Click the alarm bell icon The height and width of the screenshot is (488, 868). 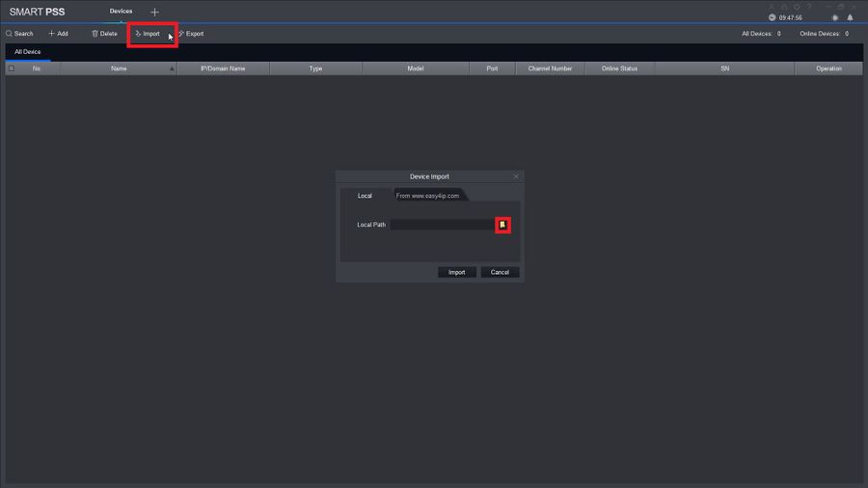pyautogui.click(x=850, y=17)
